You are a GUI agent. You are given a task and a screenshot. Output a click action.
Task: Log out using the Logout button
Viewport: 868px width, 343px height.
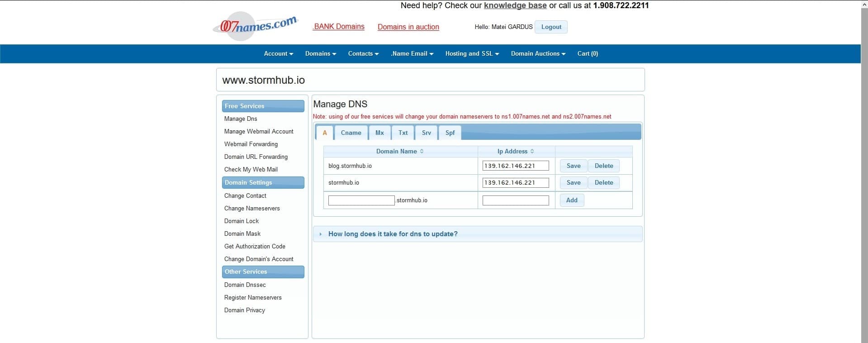[x=551, y=27]
